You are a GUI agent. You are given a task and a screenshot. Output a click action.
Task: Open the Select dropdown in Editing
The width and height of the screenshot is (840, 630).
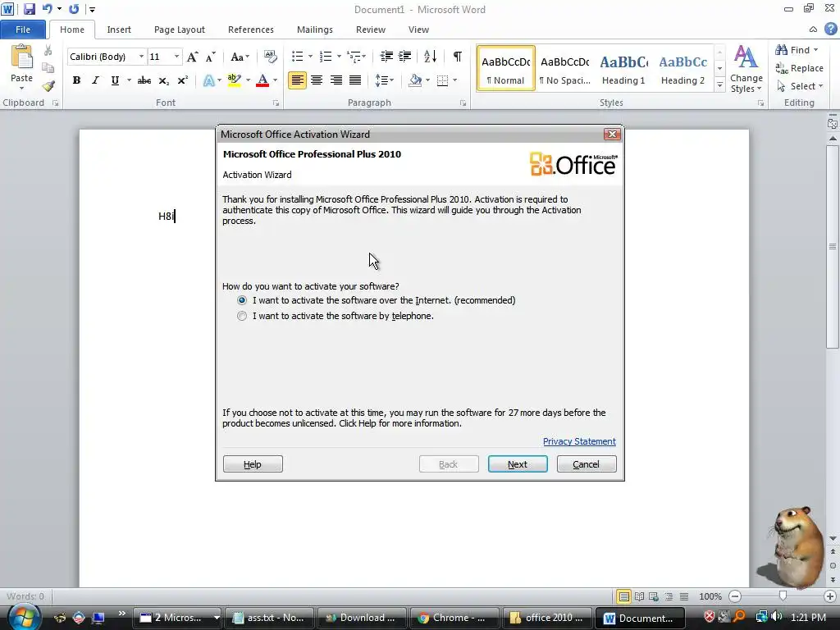[800, 86]
